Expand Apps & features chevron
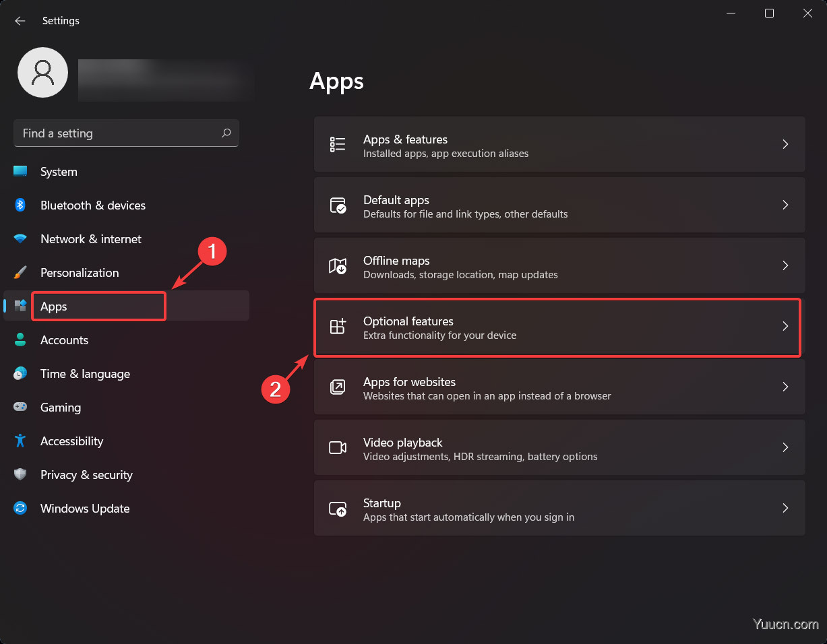This screenshot has width=827, height=644. (x=785, y=144)
